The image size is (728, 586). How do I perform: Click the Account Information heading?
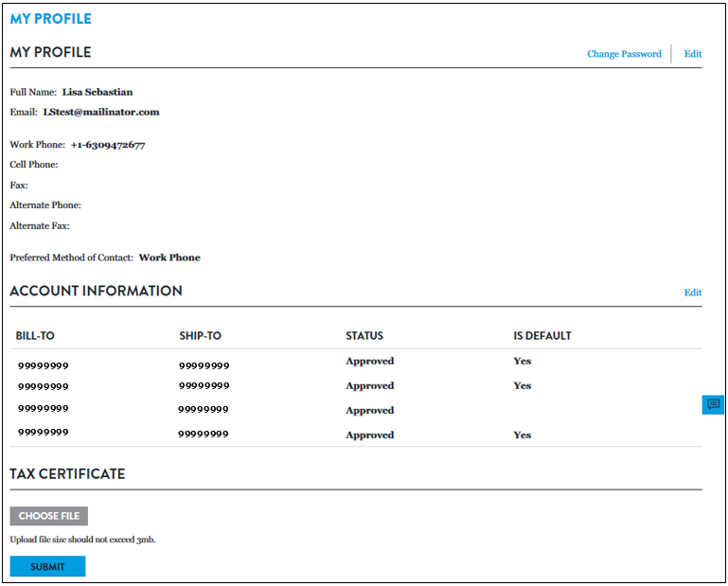(x=96, y=291)
